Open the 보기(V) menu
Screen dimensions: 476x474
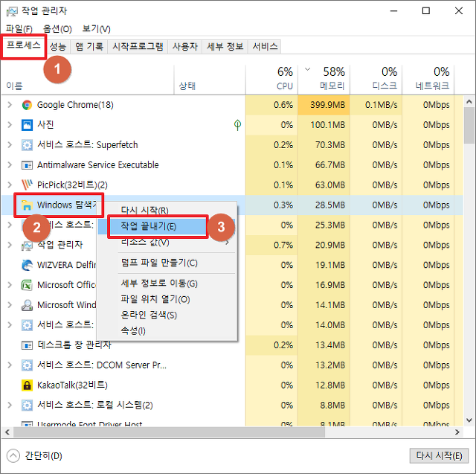coord(96,29)
